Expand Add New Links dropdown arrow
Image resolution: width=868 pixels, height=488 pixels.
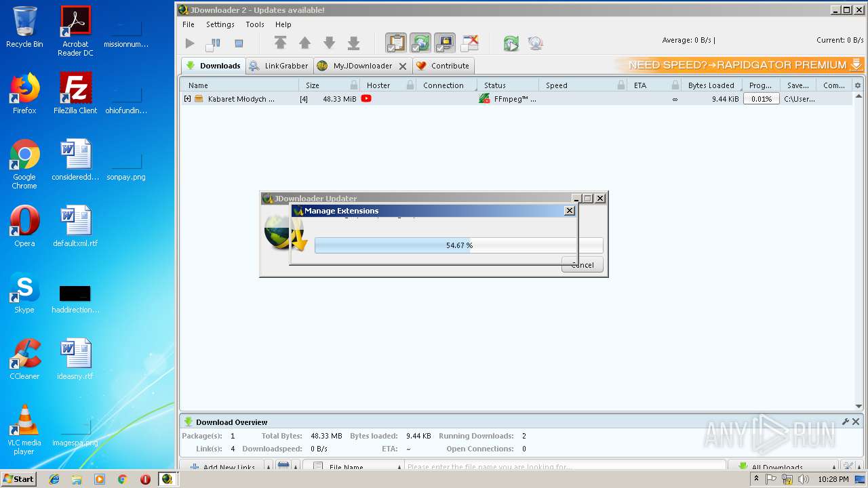click(269, 467)
